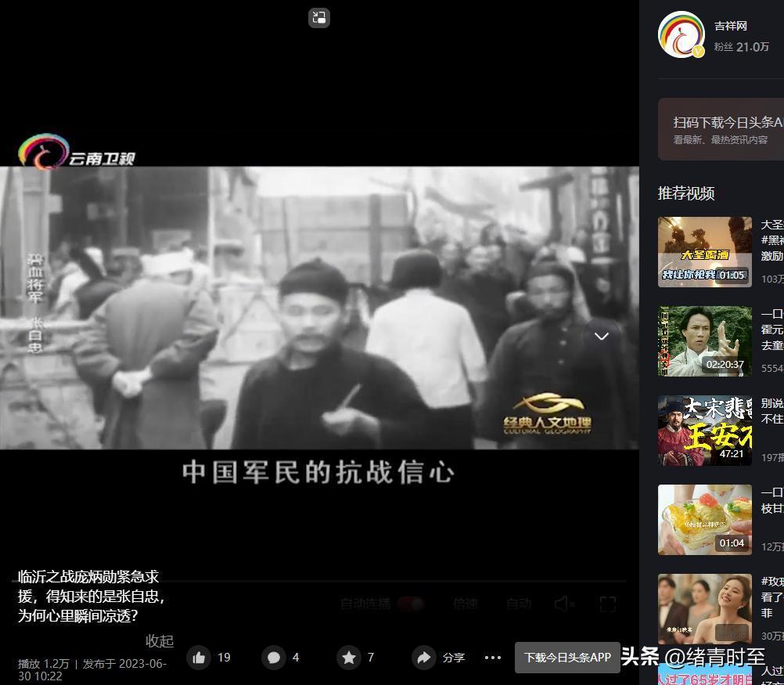Open the 自动 quality selector
This screenshot has width=784, height=685.
pos(519,604)
